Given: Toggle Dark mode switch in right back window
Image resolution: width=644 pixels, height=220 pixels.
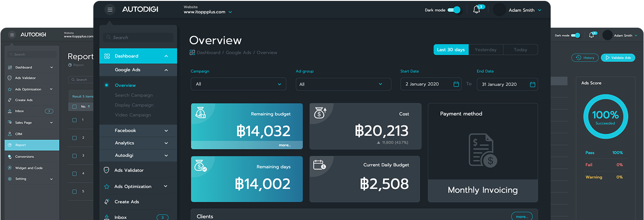Looking at the screenshot, I should (576, 35).
